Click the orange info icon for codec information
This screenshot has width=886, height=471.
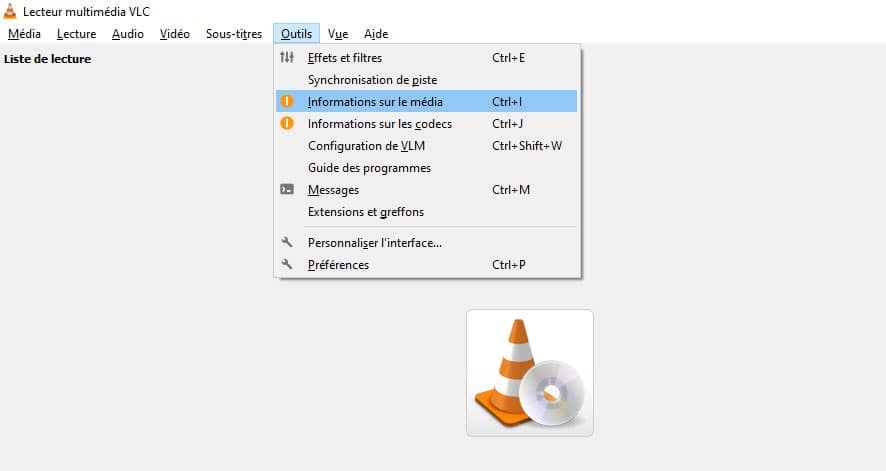287,124
